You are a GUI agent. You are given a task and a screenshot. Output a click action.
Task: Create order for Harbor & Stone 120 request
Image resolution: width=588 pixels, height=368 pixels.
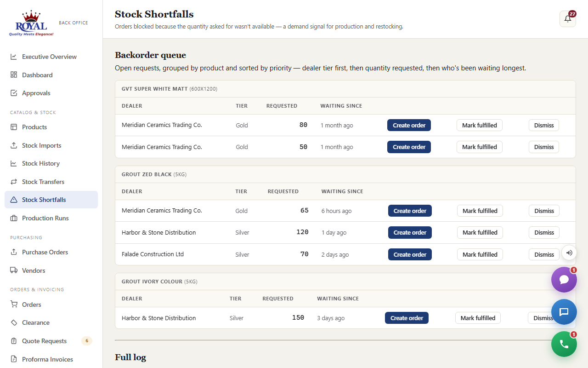tap(410, 232)
